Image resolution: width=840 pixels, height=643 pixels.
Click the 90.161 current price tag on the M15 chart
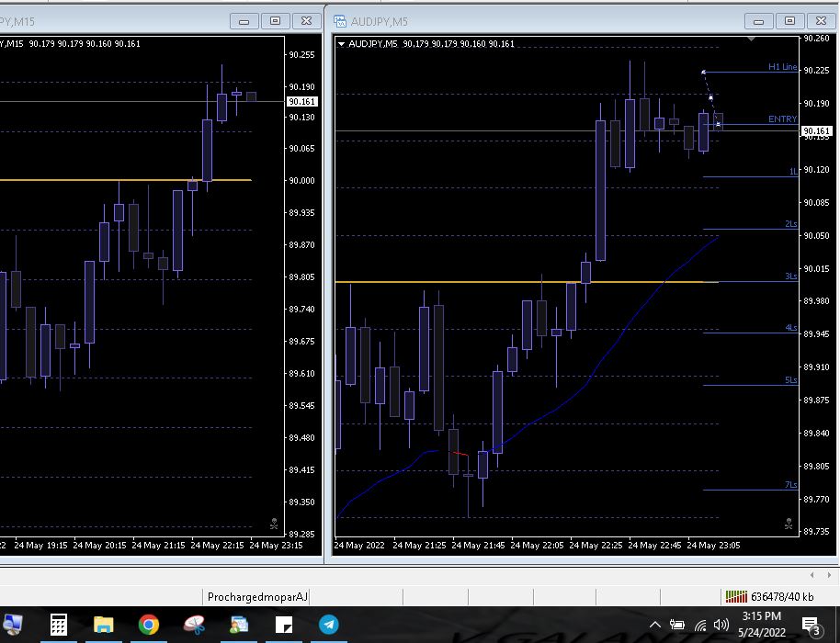[302, 101]
